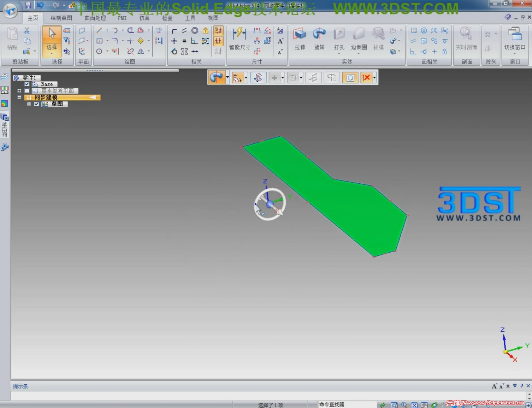Pick the Rectangle drawing tool
Image resolution: width=532 pixels, height=408 pixels.
point(99,41)
